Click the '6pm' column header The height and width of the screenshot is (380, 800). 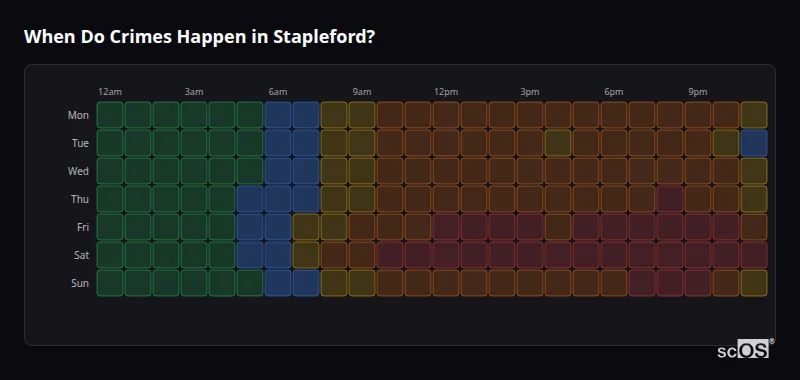point(614,92)
